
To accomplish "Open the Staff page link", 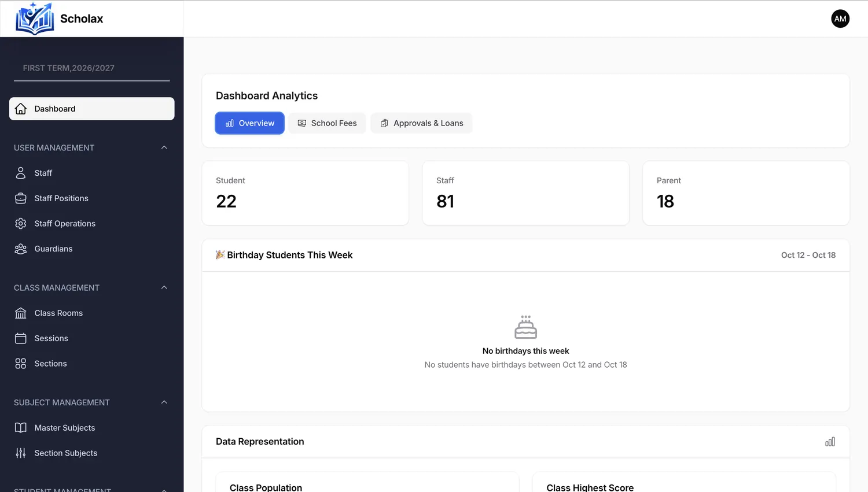I will click(x=43, y=173).
